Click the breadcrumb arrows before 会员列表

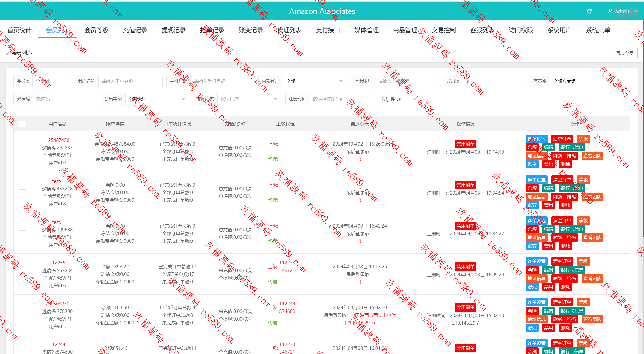coord(7,53)
